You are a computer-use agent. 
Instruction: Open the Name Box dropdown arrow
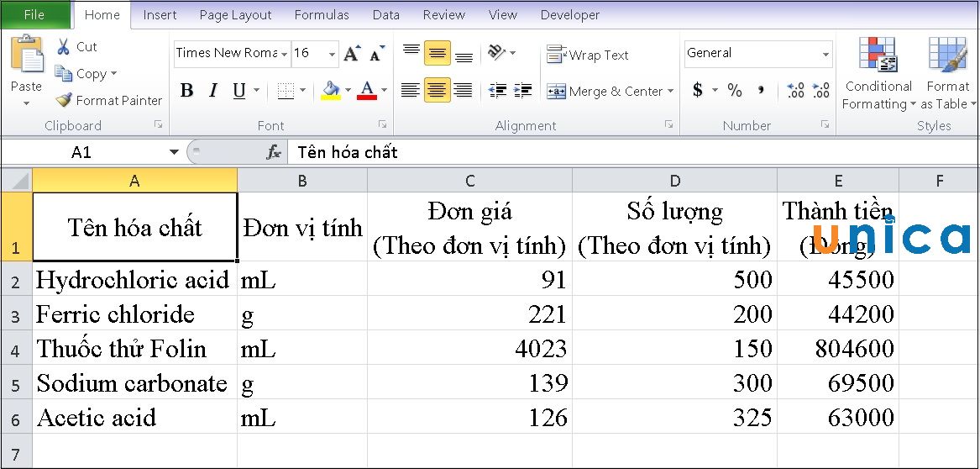click(174, 152)
